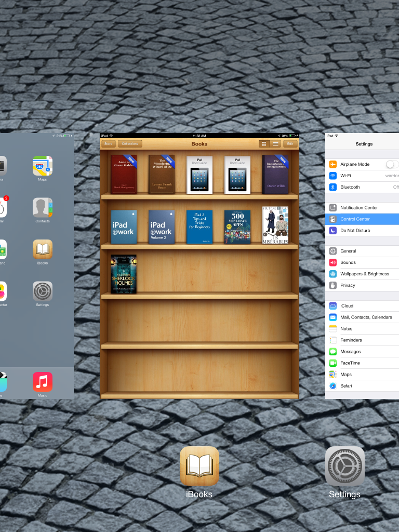Open the 500 Must-Have Apps book
Image resolution: width=399 pixels, height=532 pixels.
(x=237, y=227)
